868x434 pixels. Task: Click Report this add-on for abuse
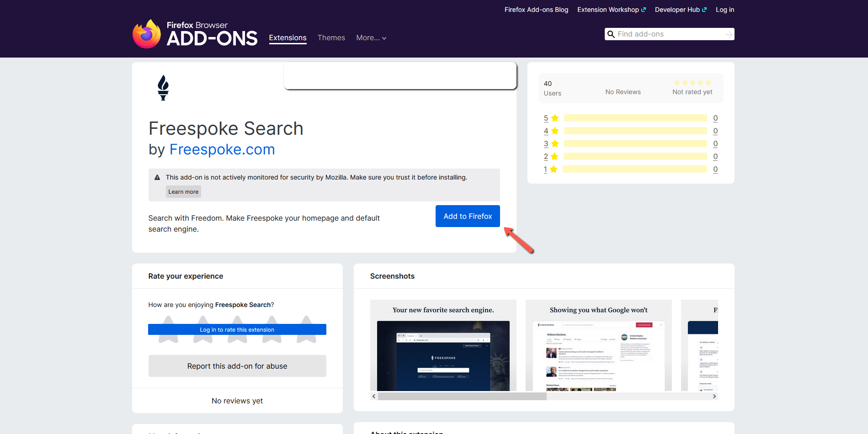pos(237,366)
